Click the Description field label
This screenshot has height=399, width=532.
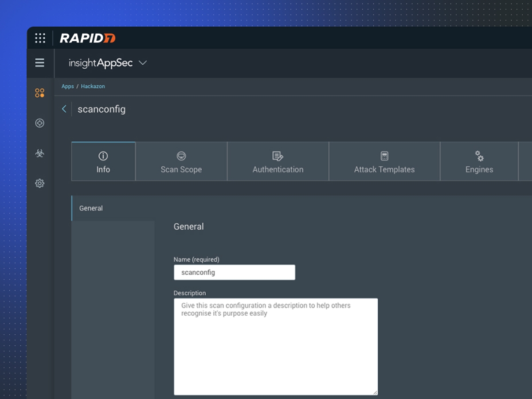coord(190,293)
